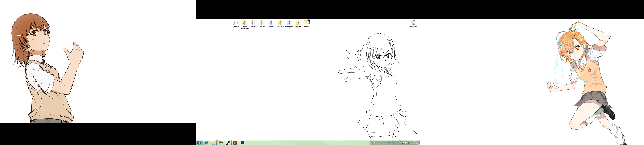Open the offtekkit folder icon

pos(262,24)
